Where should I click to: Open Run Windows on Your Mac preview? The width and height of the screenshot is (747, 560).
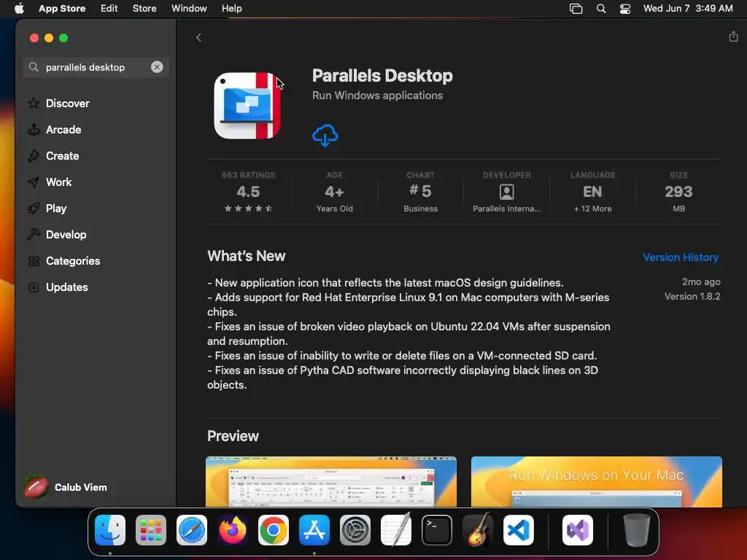tap(597, 481)
